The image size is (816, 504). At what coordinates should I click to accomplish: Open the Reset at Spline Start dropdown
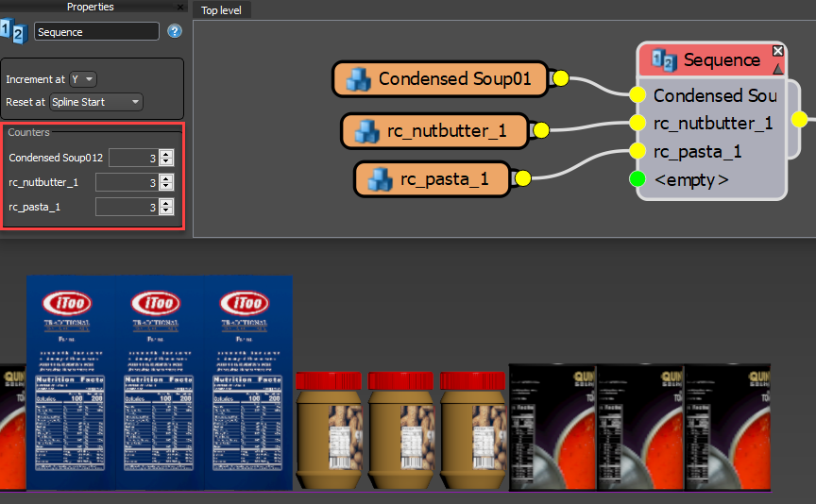tap(95, 101)
